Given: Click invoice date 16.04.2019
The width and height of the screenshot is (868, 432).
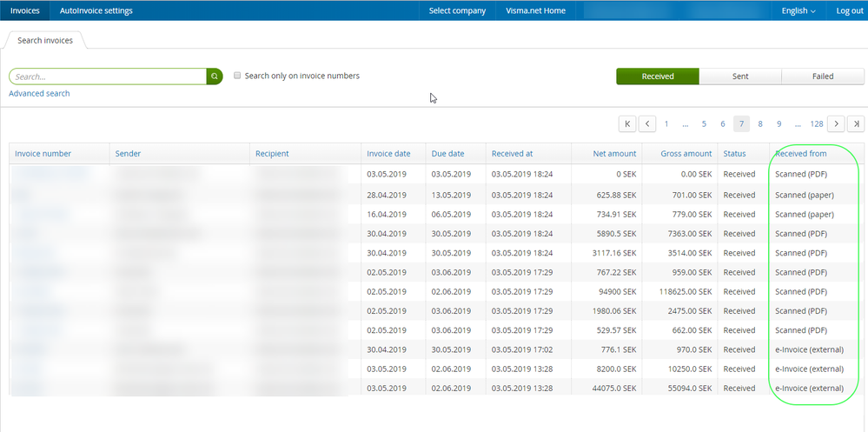Looking at the screenshot, I should tap(387, 215).
